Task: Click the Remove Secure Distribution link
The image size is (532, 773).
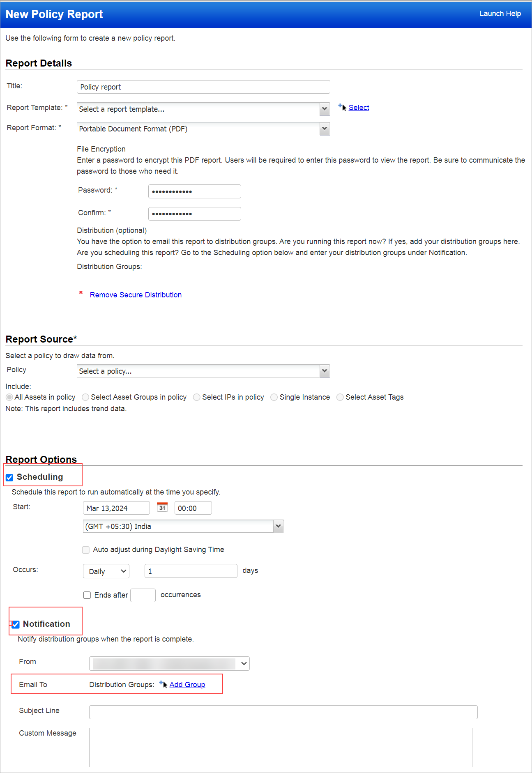Action: pyautogui.click(x=136, y=294)
